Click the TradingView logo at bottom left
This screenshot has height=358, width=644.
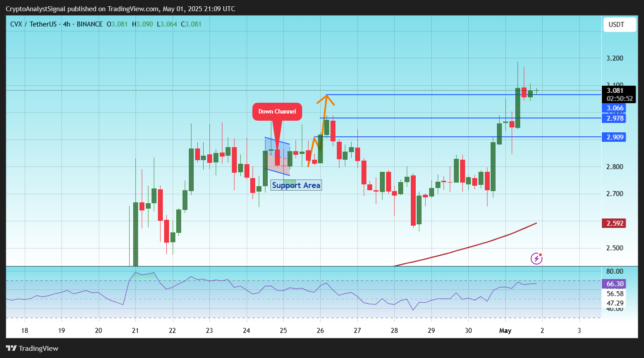coord(32,348)
